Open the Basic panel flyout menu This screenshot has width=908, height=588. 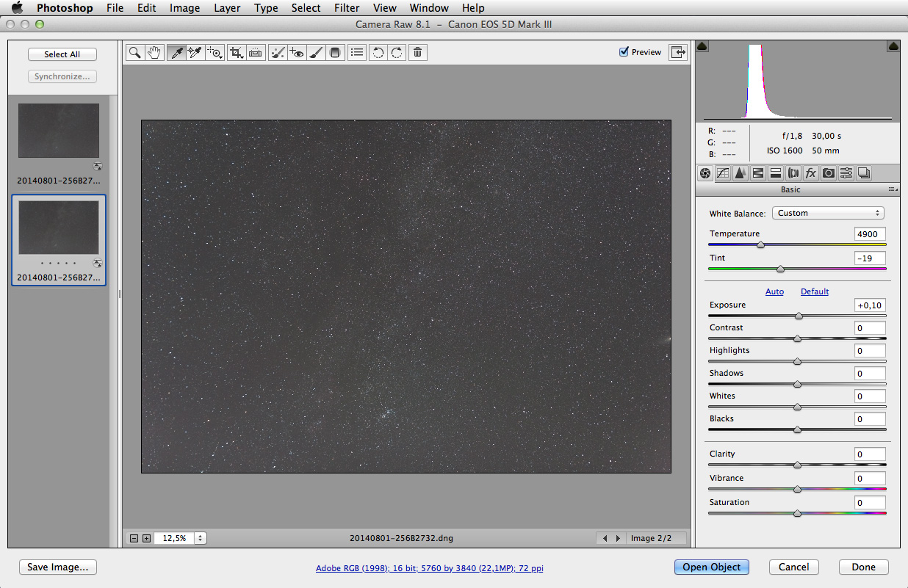coord(893,189)
